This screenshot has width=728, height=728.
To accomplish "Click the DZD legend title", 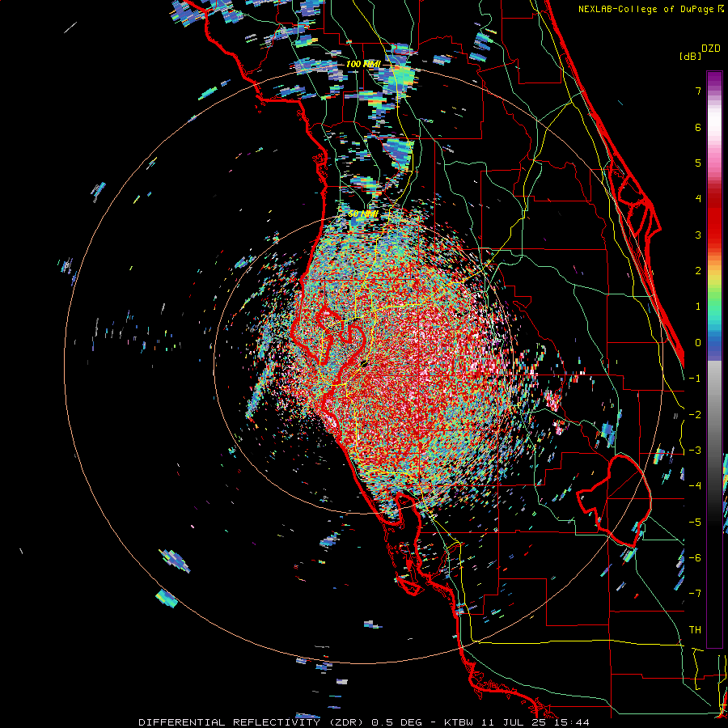I will coord(711,49).
